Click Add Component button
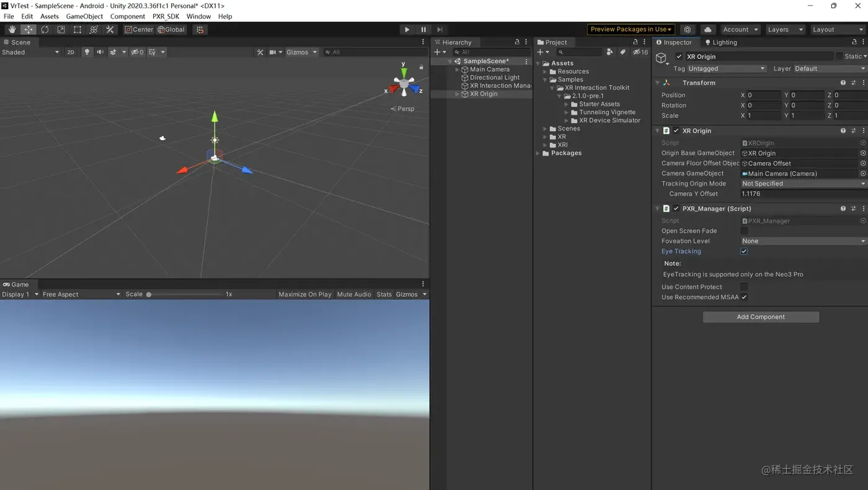This screenshot has width=868, height=490. point(761,317)
